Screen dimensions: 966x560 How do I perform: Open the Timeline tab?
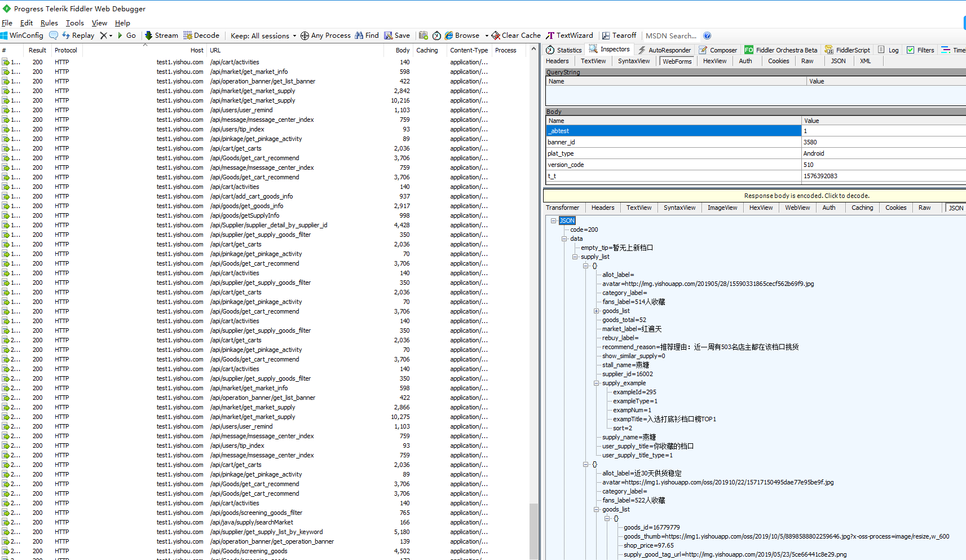pyautogui.click(x=953, y=50)
